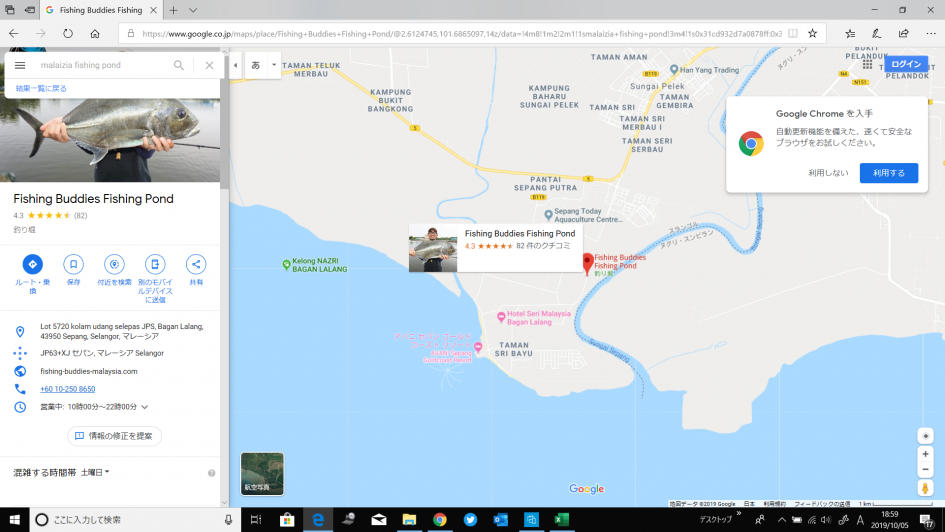Viewport: 945px width, 532px height.
Task: Go to browser home page
Action: tap(95, 34)
